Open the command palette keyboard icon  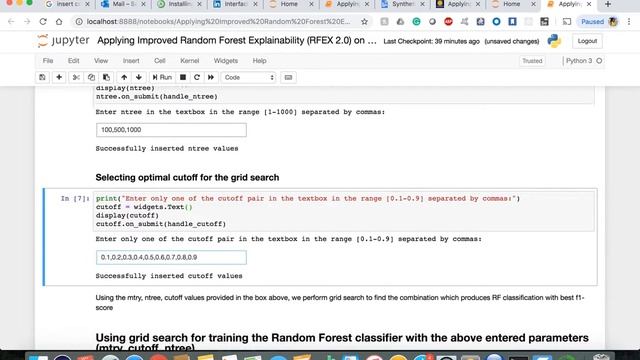pos(288,77)
